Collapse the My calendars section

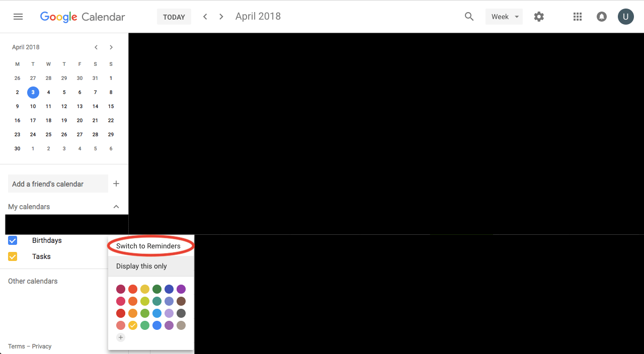(x=116, y=207)
